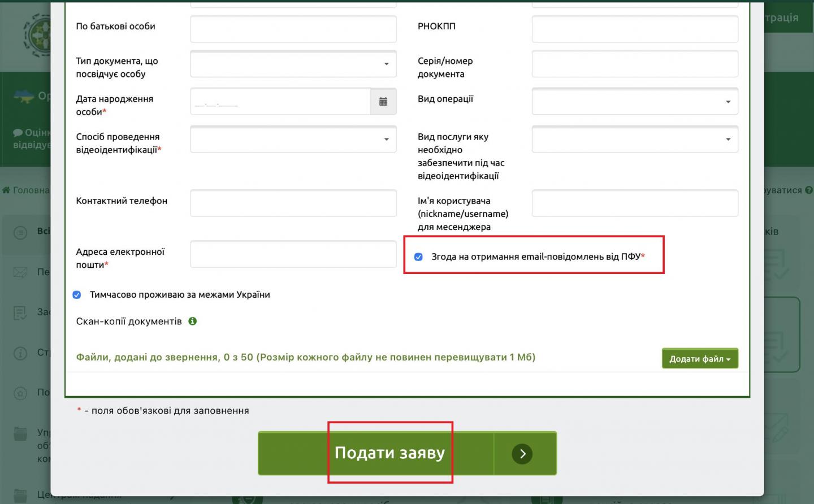Click the envelope icon in left sidebar

point(20,272)
